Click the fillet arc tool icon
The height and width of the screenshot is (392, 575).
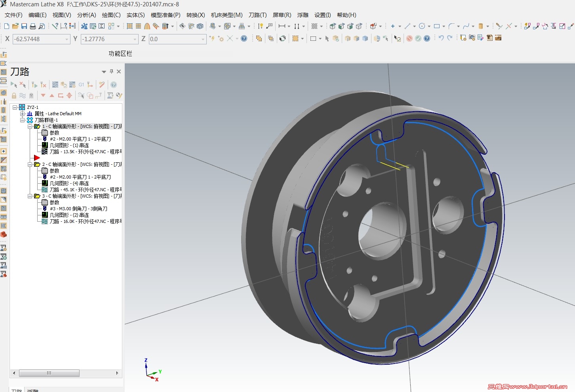click(x=451, y=26)
